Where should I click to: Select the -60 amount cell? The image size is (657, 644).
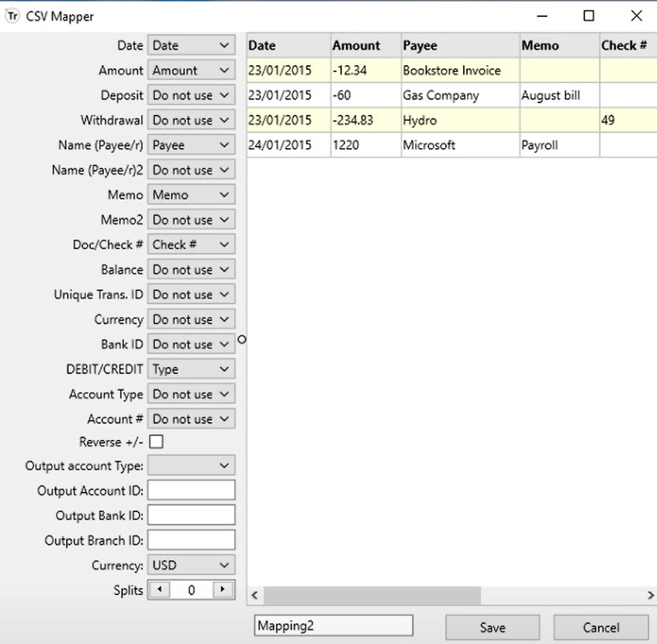tap(366, 95)
